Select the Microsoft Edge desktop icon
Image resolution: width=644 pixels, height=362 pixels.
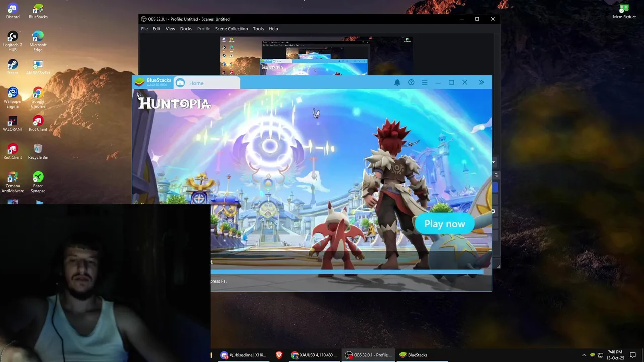38,41
